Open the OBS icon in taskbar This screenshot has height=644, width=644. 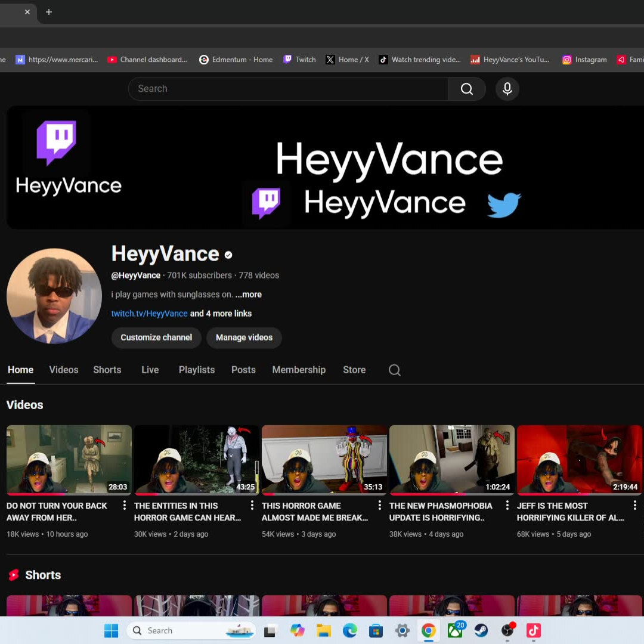(x=507, y=630)
